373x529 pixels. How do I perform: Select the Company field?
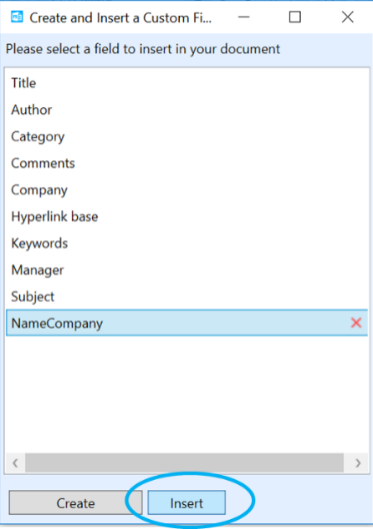click(187, 190)
